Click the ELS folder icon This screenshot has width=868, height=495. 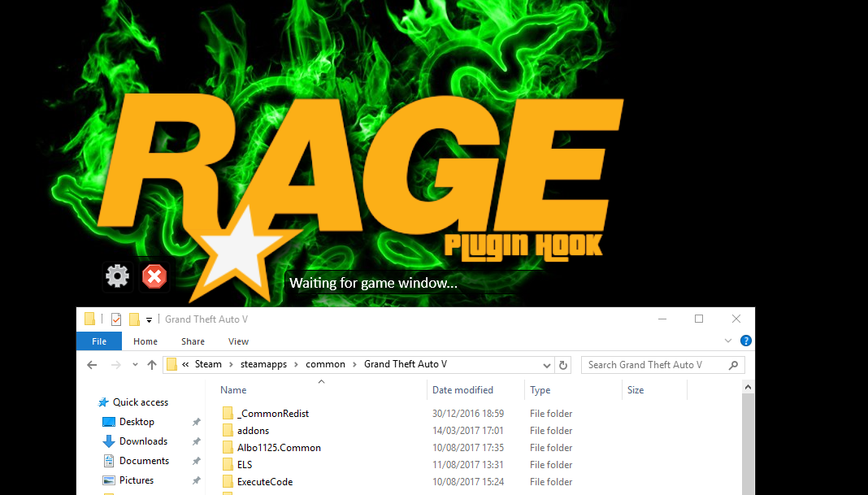click(x=228, y=465)
